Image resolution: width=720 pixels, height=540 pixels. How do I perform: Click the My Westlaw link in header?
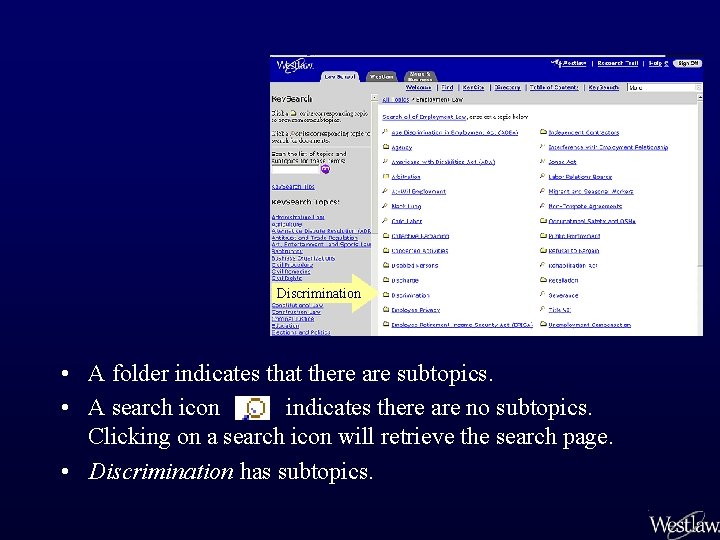pos(569,63)
